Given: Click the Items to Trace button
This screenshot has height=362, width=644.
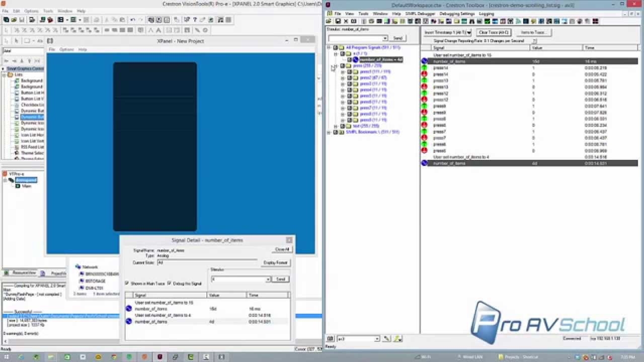Looking at the screenshot, I should (x=533, y=32).
